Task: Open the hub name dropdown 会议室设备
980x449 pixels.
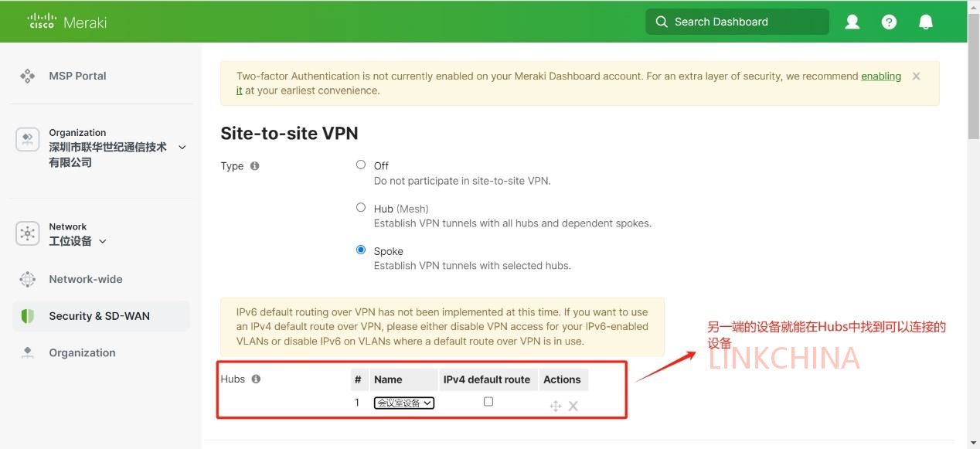Action: pos(404,403)
